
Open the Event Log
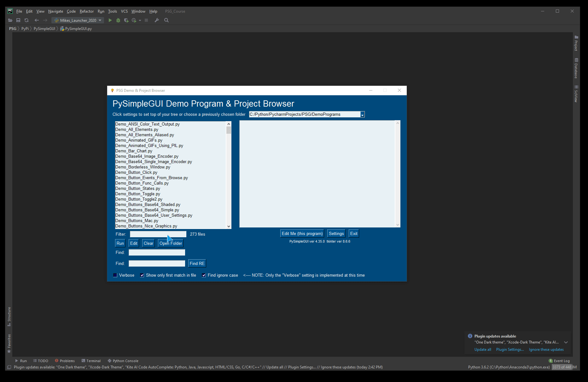tap(559, 361)
